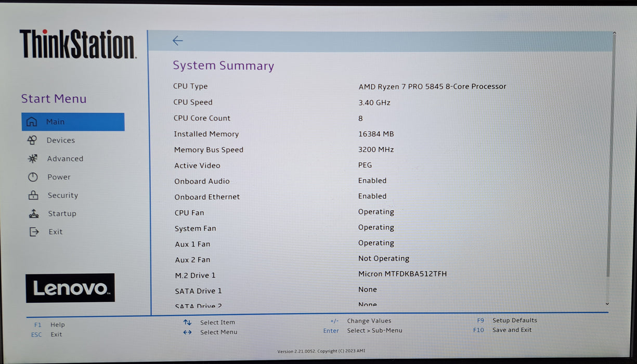The width and height of the screenshot is (637, 364).
Task: Click the Active Video label
Action: point(197,165)
